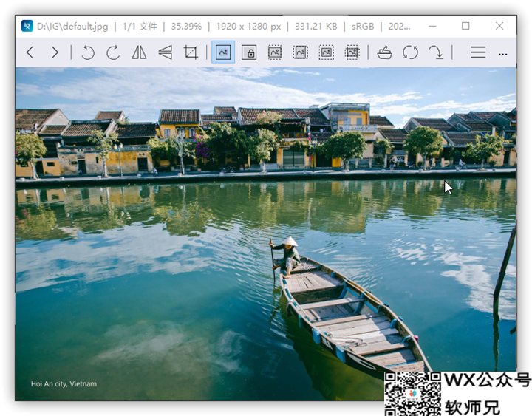
Task: Rotate the image clockwise
Action: click(x=113, y=52)
